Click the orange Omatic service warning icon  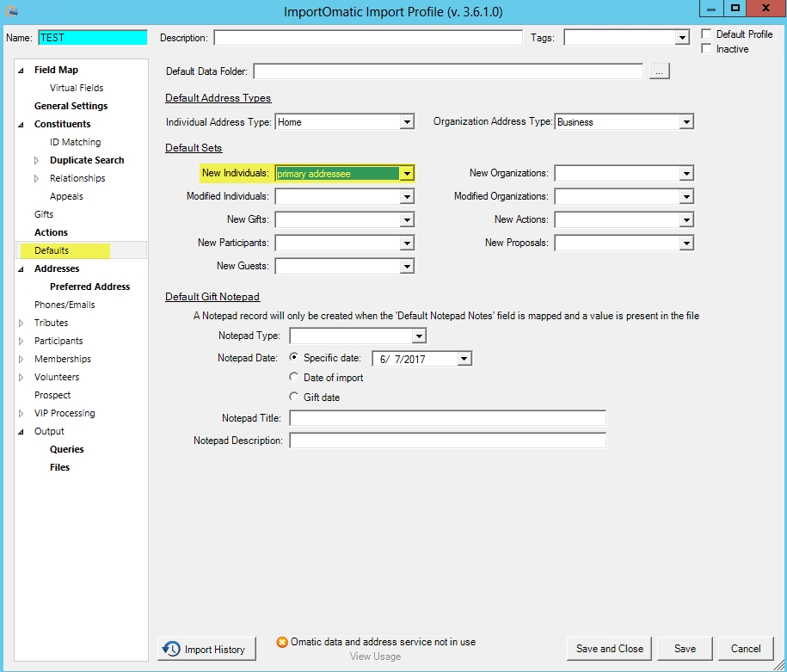[x=282, y=642]
